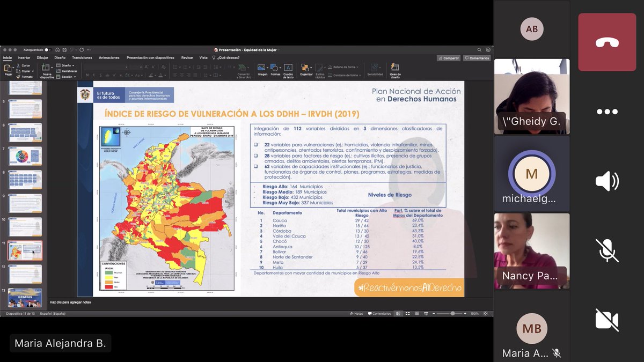This screenshot has height=362, width=644.
Task: Open the Insertar ribbon tab
Action: pyautogui.click(x=24, y=57)
